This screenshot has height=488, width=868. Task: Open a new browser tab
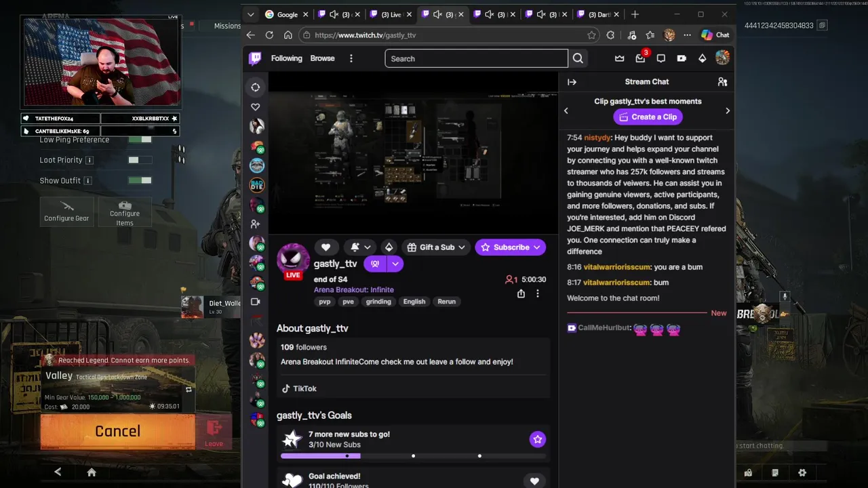click(635, 14)
